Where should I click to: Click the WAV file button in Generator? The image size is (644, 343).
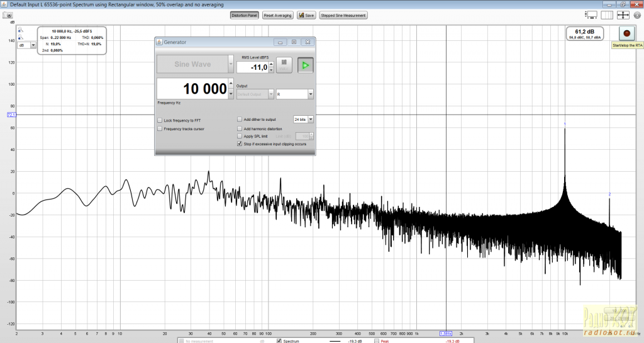[x=285, y=64]
